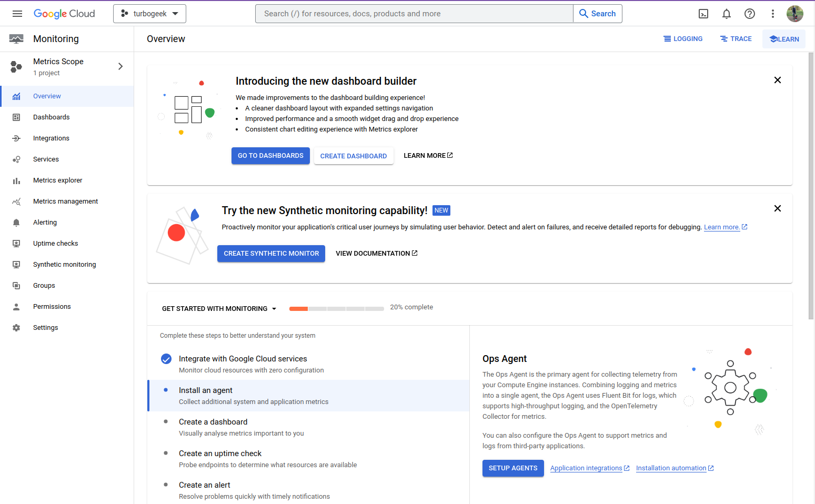Open the main navigation hamburger menu

pos(17,14)
